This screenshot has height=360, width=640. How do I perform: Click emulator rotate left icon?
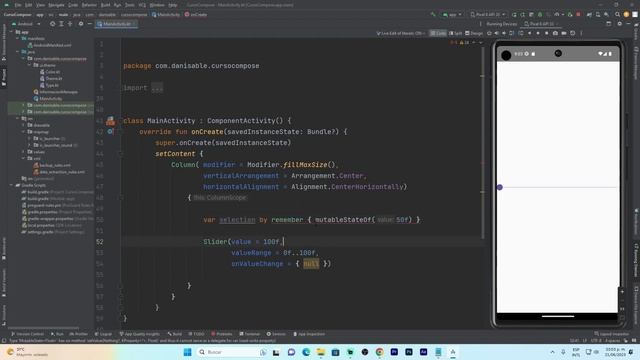(x=511, y=33)
